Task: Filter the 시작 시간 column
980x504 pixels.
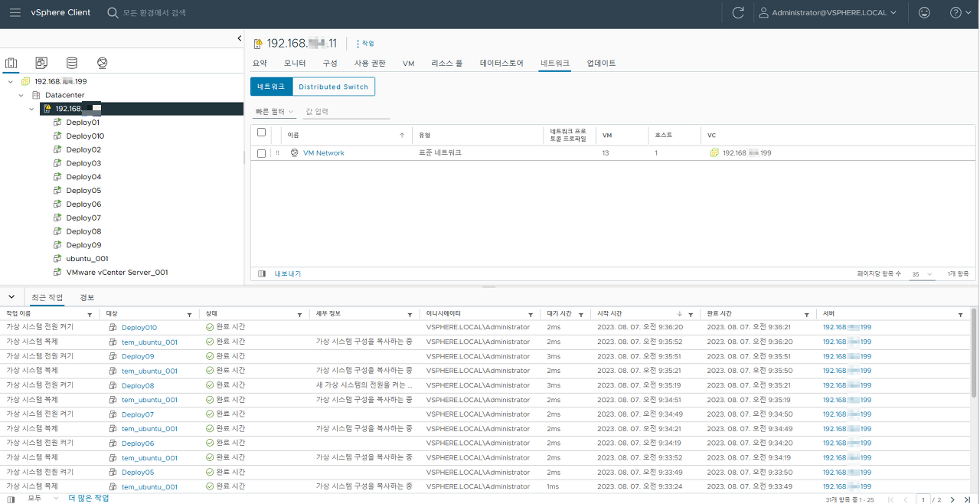Action: [691, 315]
